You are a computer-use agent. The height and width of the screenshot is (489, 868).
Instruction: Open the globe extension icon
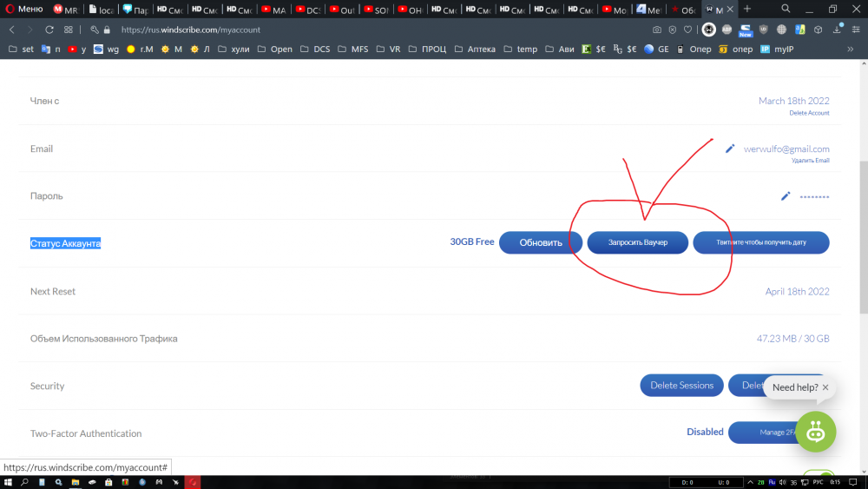[781, 30]
